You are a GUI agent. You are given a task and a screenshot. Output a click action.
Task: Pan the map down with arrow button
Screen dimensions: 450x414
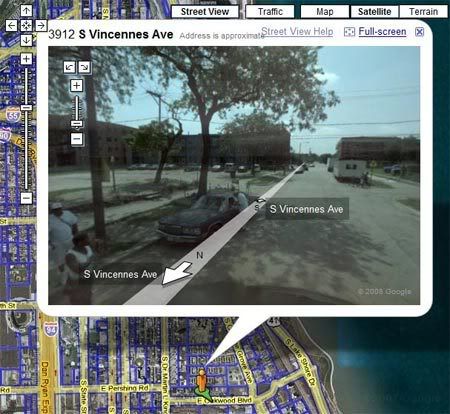[x=26, y=40]
